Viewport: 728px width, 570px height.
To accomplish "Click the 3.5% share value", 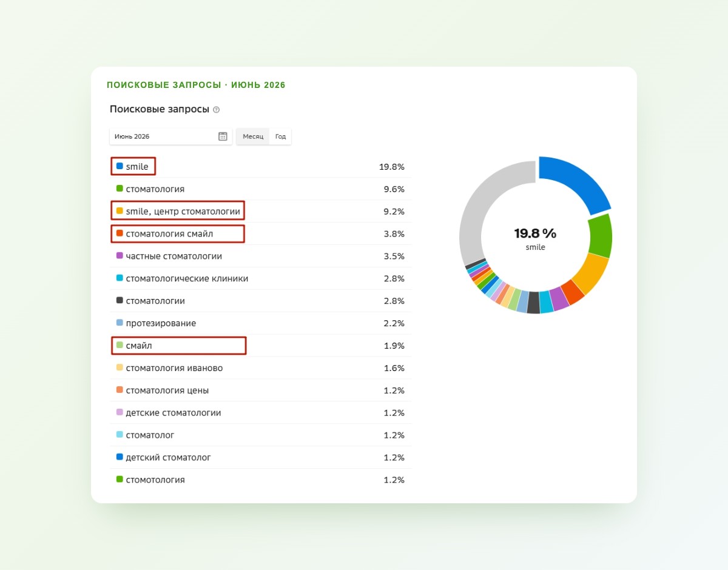I will tap(394, 256).
